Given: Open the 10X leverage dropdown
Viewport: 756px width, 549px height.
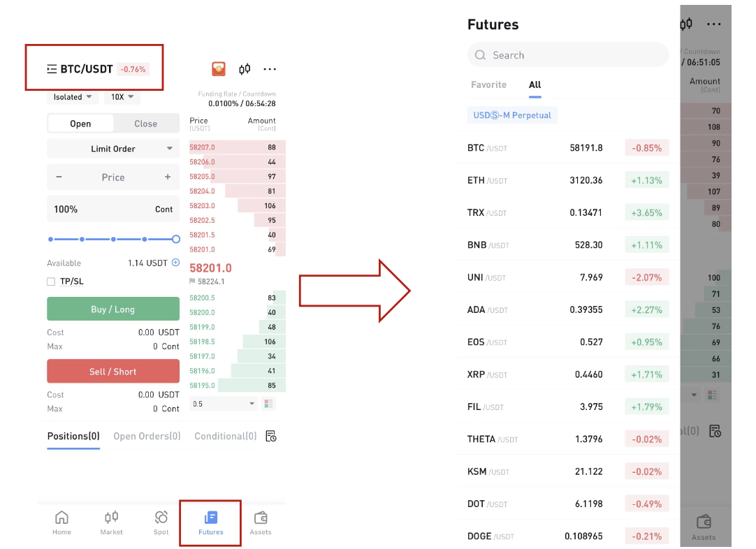Looking at the screenshot, I should coord(122,97).
